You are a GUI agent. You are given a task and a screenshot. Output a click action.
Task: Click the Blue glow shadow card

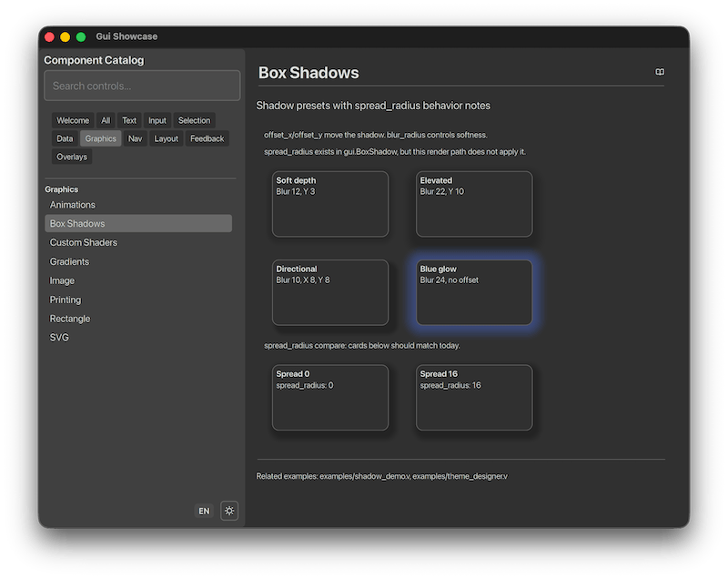(474, 292)
